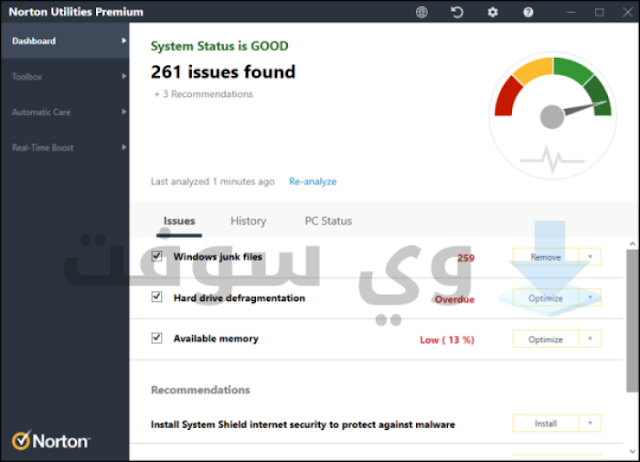640x462 pixels.
Task: Click the 'System Status is GOOD' text
Action: point(220,46)
